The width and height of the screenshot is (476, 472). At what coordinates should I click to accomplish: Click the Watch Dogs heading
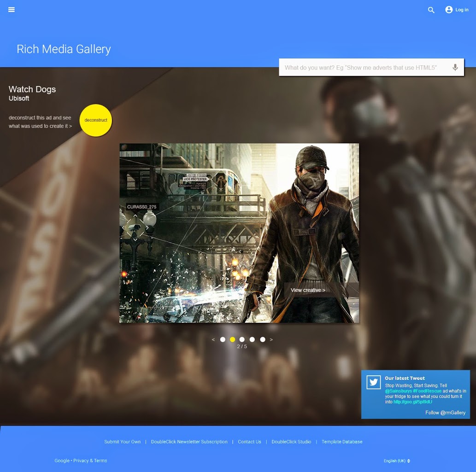click(32, 89)
